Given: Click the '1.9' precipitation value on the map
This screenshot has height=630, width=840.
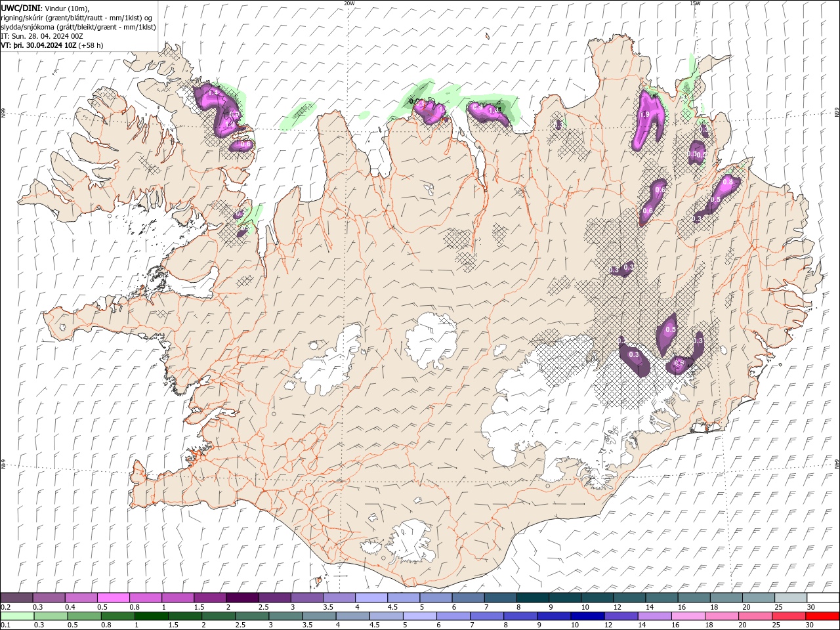Looking at the screenshot, I should pos(644,114).
